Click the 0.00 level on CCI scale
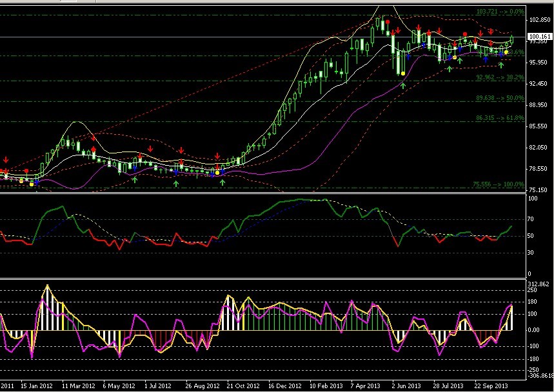This screenshot has height=392, width=554. tap(533, 330)
